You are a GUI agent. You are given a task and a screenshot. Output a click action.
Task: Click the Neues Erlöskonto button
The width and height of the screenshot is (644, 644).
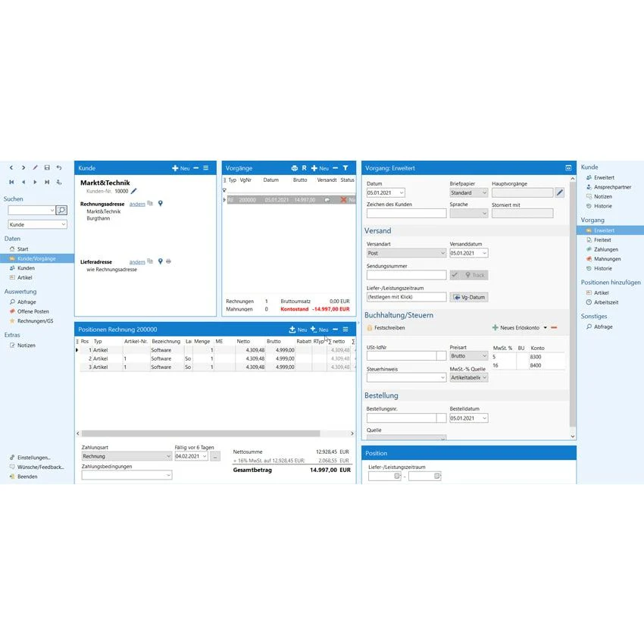[516, 328]
